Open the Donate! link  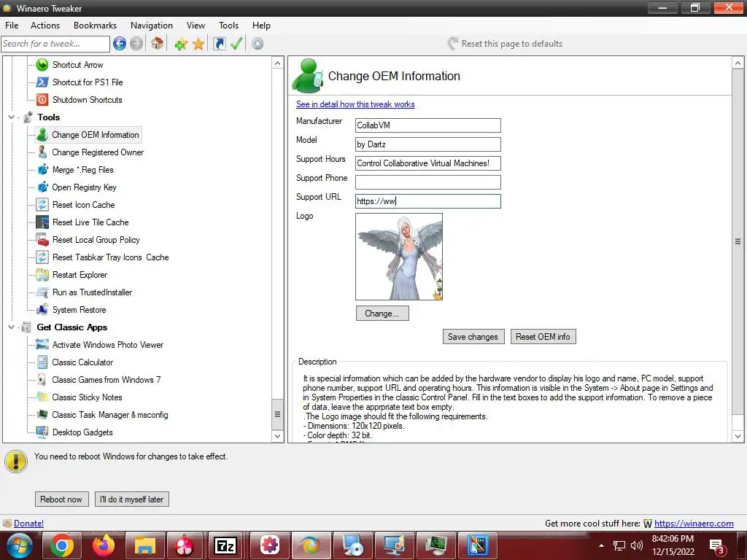point(28,524)
